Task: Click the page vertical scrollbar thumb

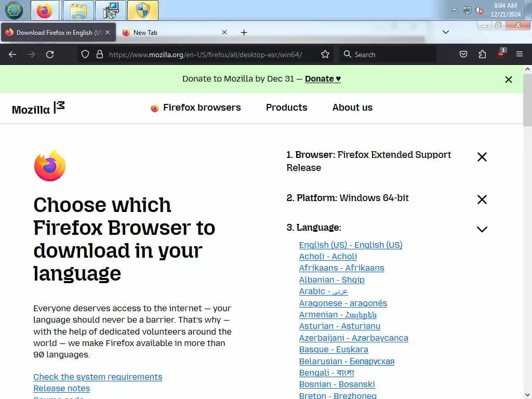Action: coord(527,100)
